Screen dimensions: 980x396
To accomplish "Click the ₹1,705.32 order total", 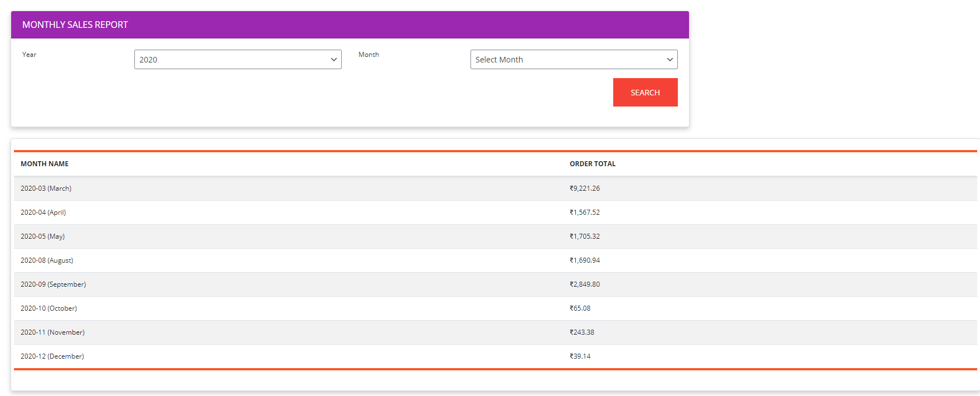I will (585, 236).
